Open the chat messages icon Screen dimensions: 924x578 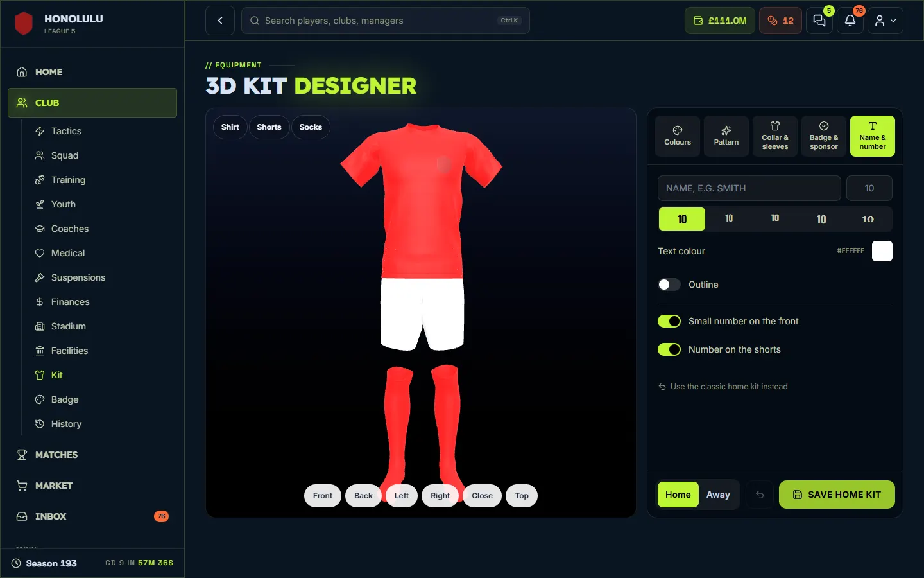(x=819, y=21)
